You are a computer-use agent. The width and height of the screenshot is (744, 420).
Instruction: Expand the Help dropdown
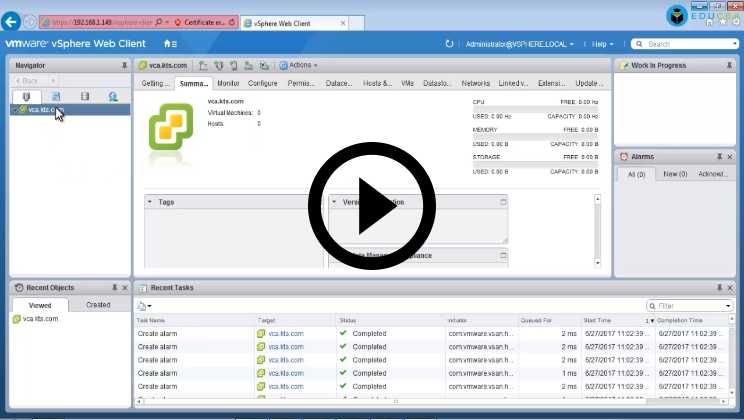[x=602, y=44]
